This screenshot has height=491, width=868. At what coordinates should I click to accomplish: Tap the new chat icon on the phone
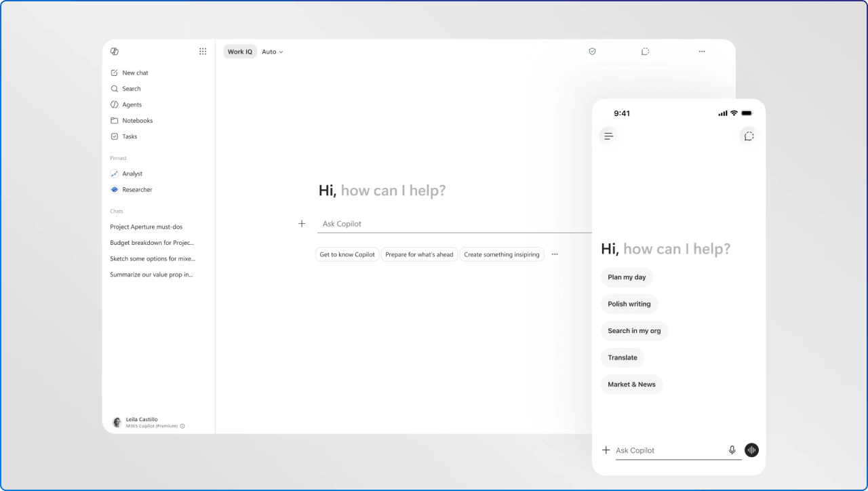click(749, 136)
